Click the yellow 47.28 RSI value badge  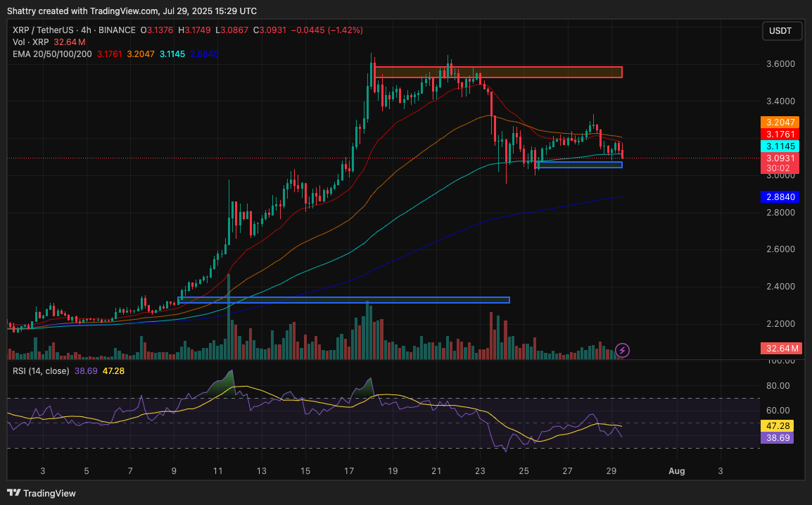(777, 425)
